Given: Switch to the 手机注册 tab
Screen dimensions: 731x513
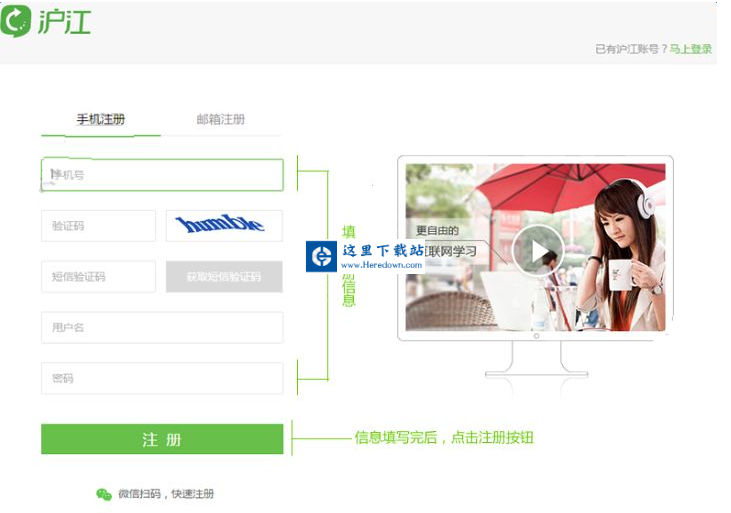Looking at the screenshot, I should click(x=101, y=119).
